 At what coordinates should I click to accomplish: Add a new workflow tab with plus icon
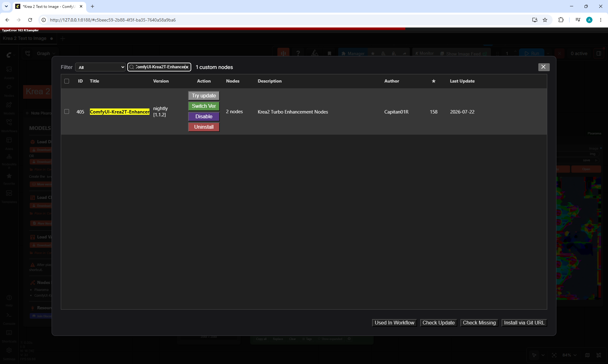63,39
